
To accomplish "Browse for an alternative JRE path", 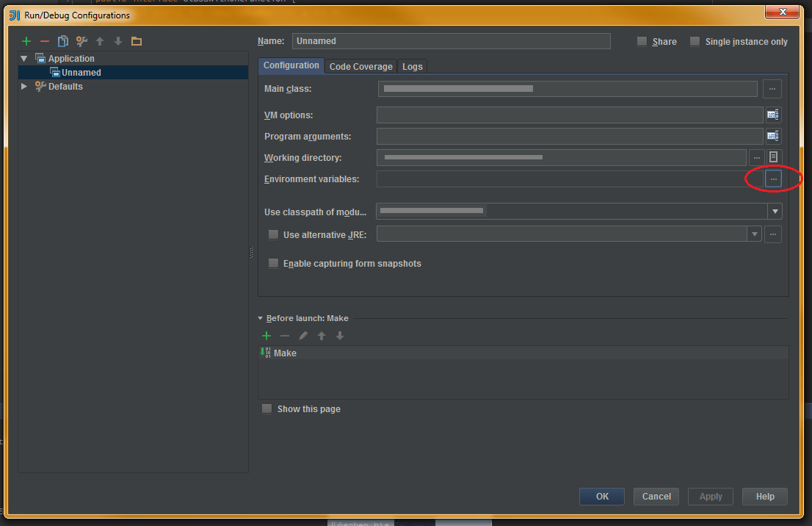I will [772, 234].
